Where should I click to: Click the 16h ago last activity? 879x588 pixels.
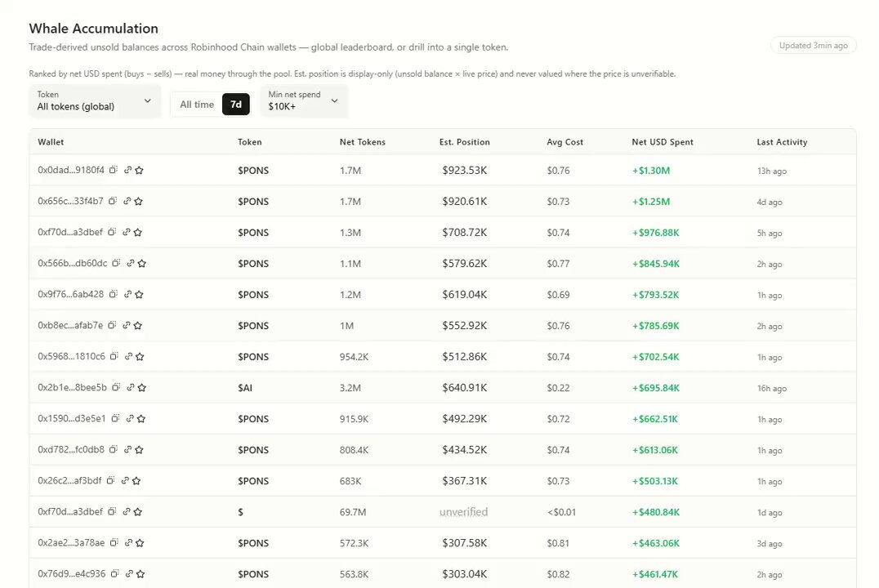click(771, 388)
